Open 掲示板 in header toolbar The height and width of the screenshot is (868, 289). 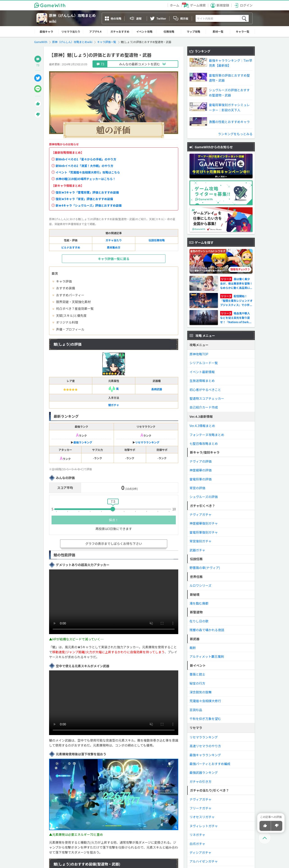tap(181, 18)
